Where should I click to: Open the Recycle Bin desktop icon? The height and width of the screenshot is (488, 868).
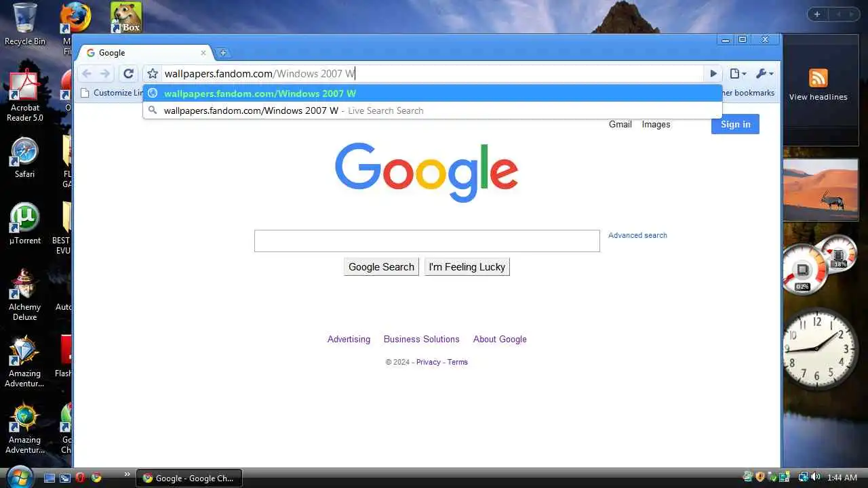tap(25, 24)
